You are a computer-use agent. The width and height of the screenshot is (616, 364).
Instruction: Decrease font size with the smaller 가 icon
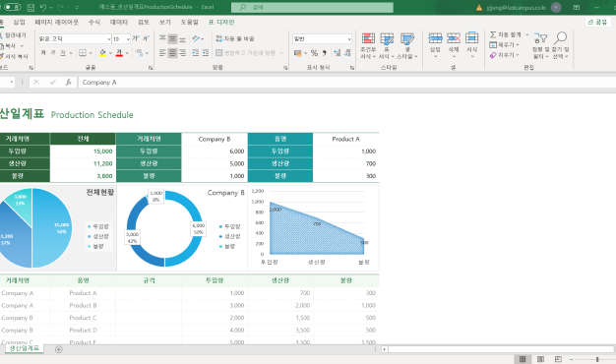coord(146,38)
